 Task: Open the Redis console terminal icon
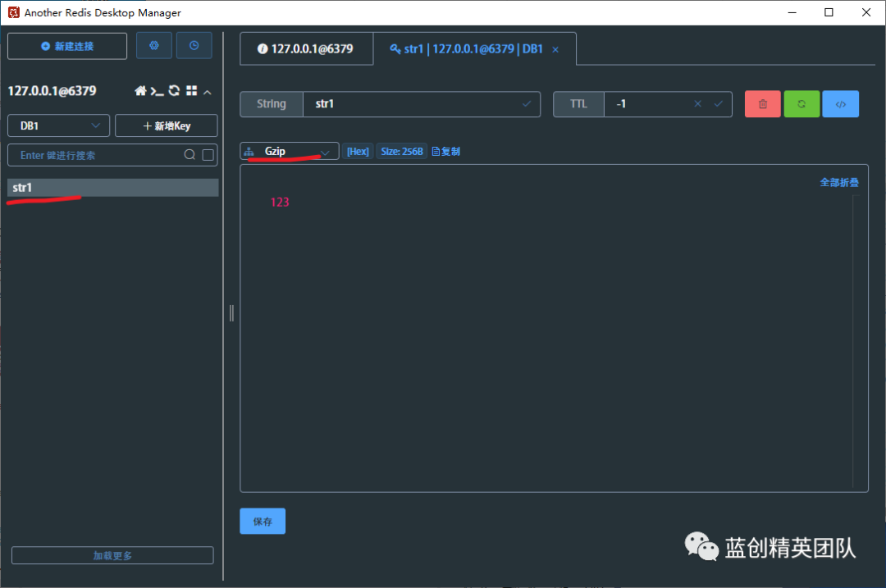(x=157, y=91)
